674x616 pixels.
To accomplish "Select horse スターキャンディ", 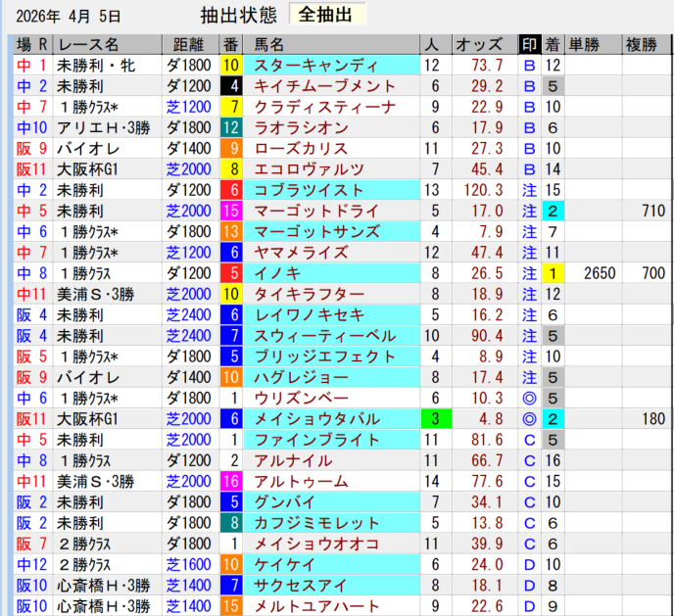I will click(331, 66).
